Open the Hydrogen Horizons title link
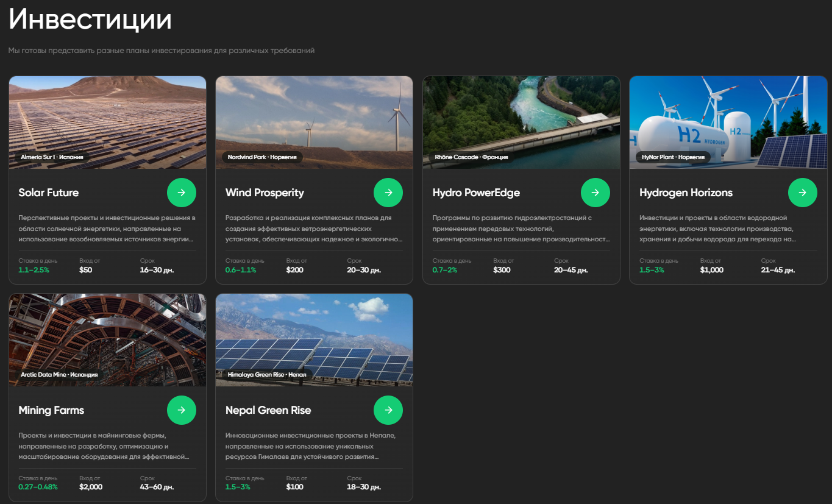The image size is (832, 504). tap(686, 193)
